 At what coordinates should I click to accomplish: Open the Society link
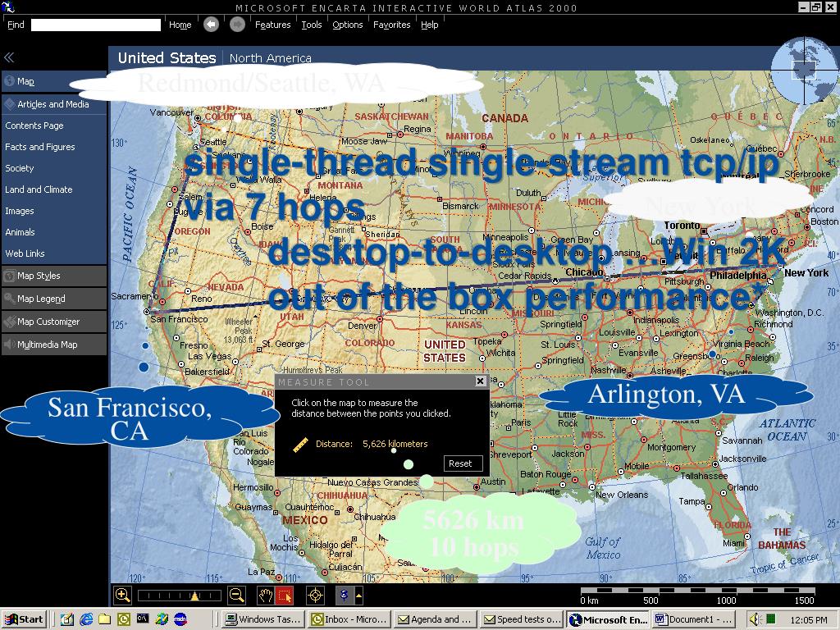pyautogui.click(x=20, y=168)
